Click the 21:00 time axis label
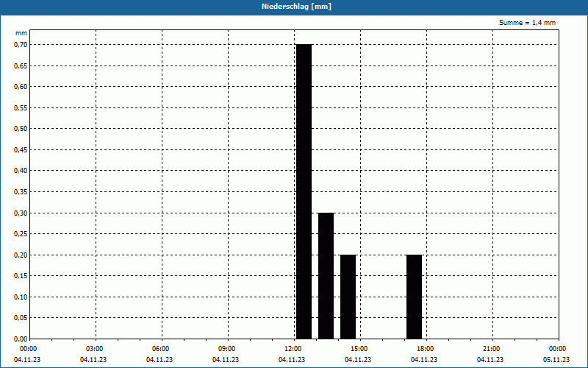Viewport: 588px width, 368px height. (491, 349)
